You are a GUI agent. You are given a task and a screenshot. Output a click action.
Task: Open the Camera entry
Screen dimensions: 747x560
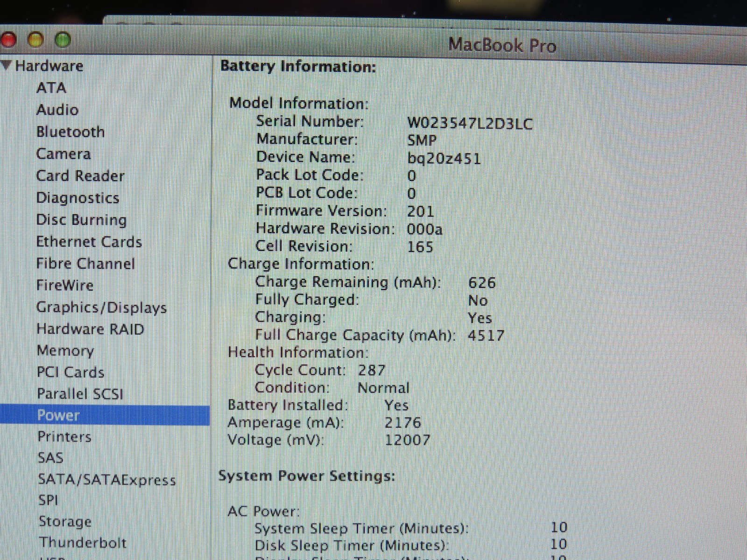click(x=63, y=154)
